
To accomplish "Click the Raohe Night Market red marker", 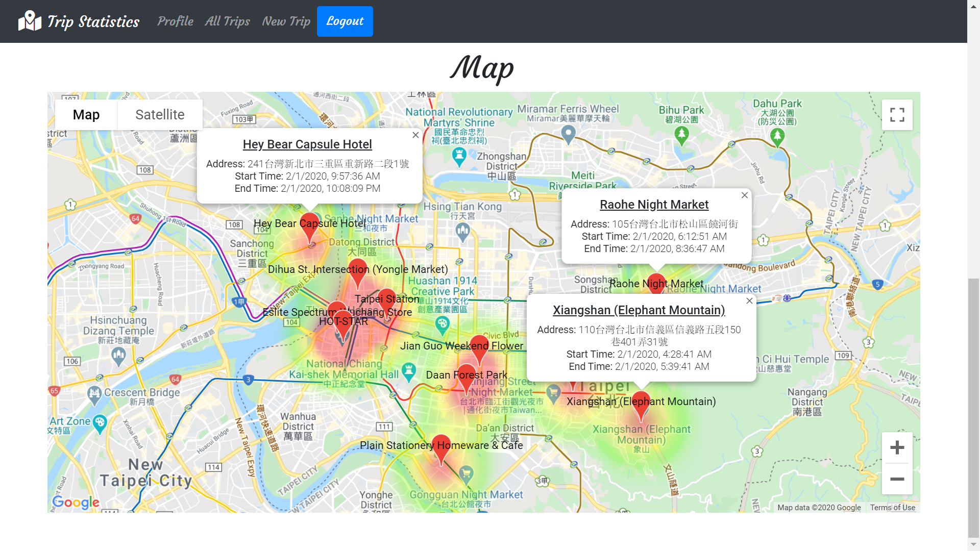I will pyautogui.click(x=656, y=284).
